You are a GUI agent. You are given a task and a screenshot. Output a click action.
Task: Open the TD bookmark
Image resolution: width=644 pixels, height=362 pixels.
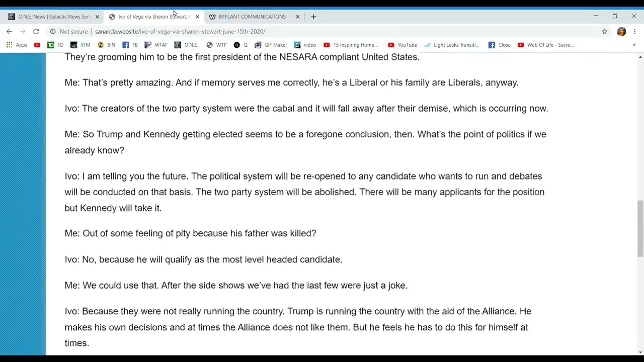pyautogui.click(x=55, y=45)
